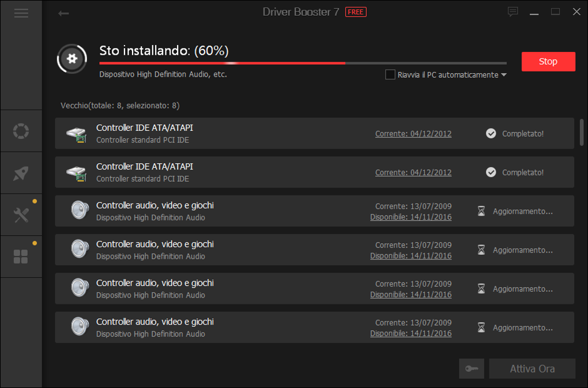Screen dimensions: 588x388
Task: Open fourth Disponibile: 14/11/2016 link
Action: point(410,333)
